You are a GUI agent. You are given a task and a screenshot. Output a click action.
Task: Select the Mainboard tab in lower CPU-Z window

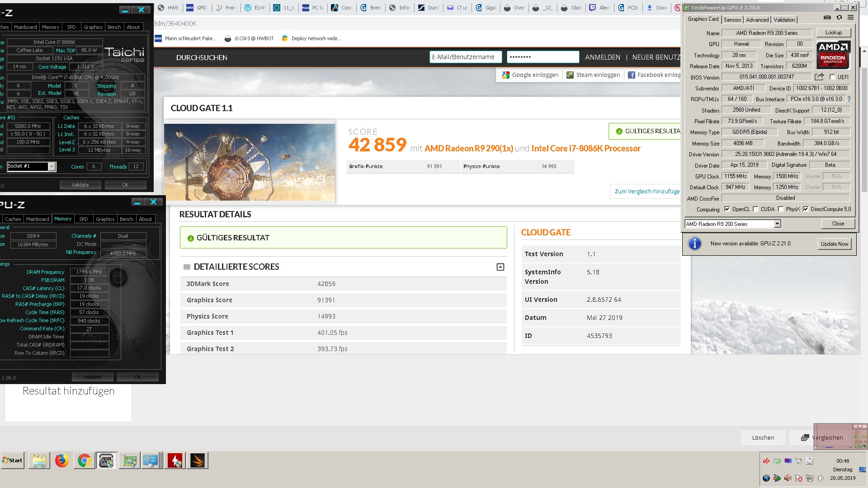point(38,219)
